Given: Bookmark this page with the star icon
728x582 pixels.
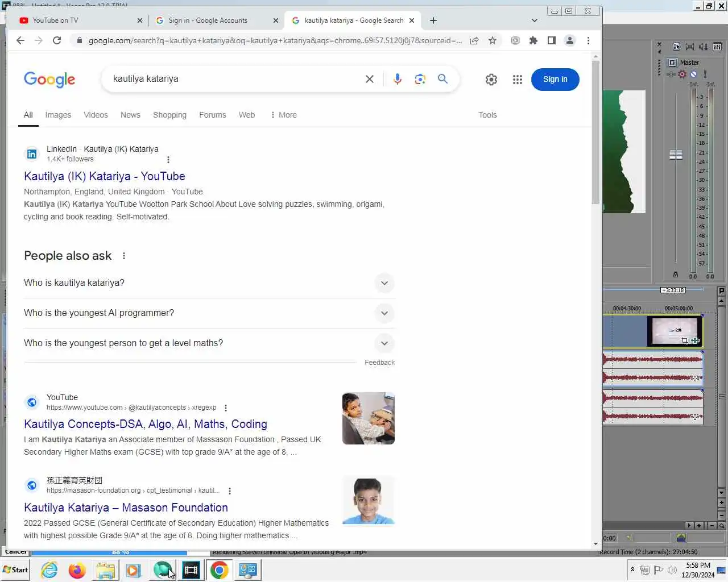Looking at the screenshot, I should click(x=493, y=40).
